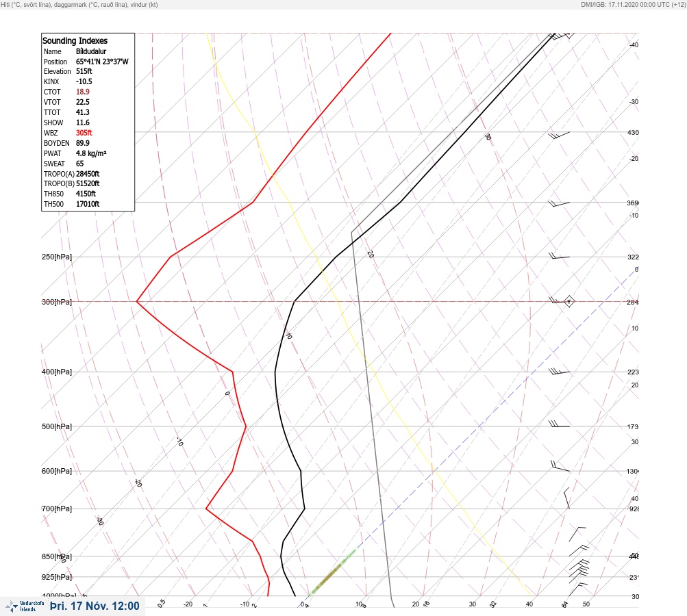The height and width of the screenshot is (616, 687).
Task: Select the red WBZ value 305ft
Action: (84, 133)
